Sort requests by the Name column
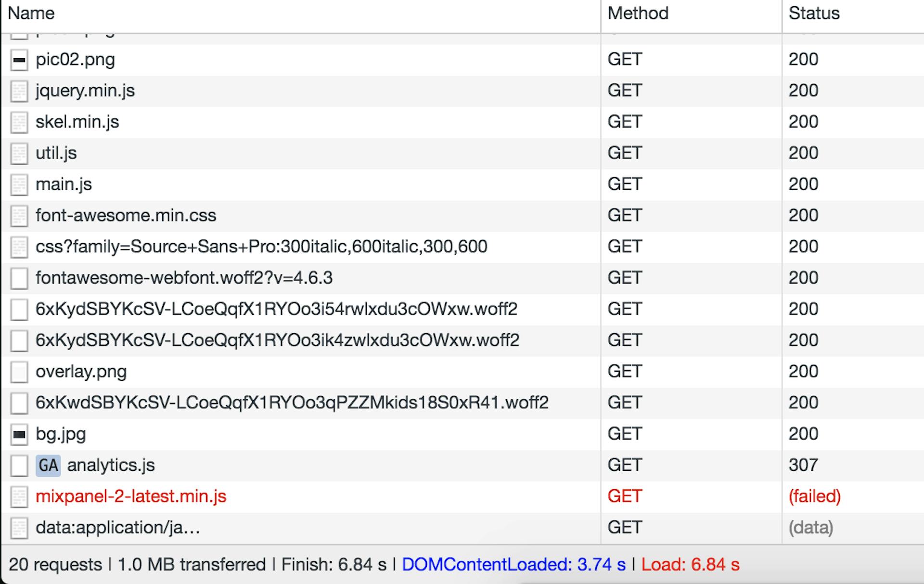The height and width of the screenshot is (584, 924). coord(32,13)
